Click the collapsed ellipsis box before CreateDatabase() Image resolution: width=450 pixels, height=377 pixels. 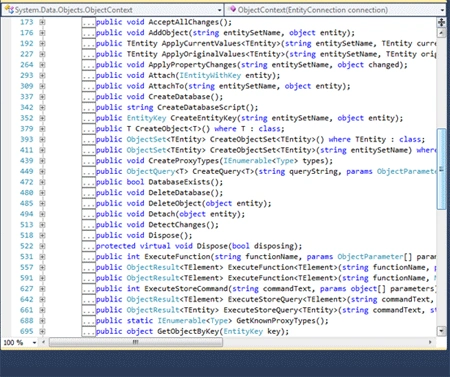[x=89, y=97]
